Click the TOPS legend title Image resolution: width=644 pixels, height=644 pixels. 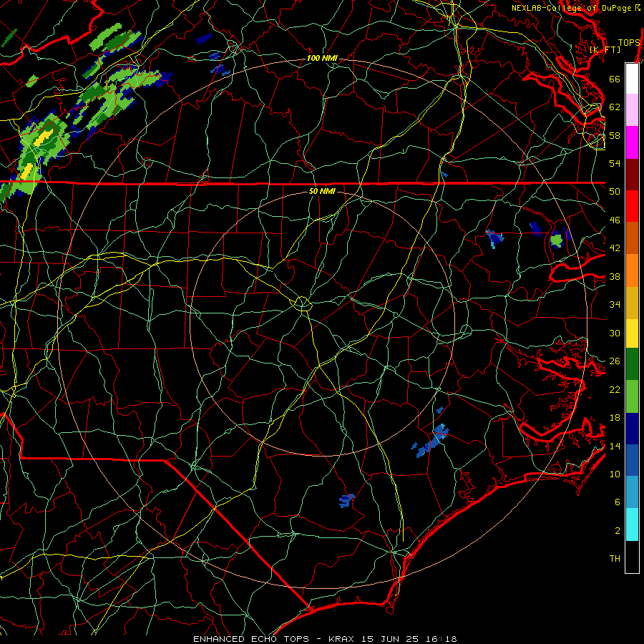click(629, 43)
